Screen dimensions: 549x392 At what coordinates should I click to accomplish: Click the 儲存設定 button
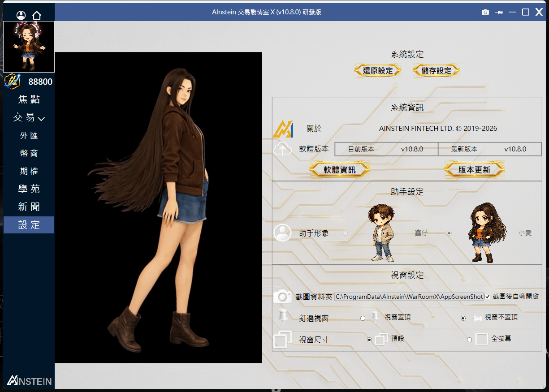[437, 71]
